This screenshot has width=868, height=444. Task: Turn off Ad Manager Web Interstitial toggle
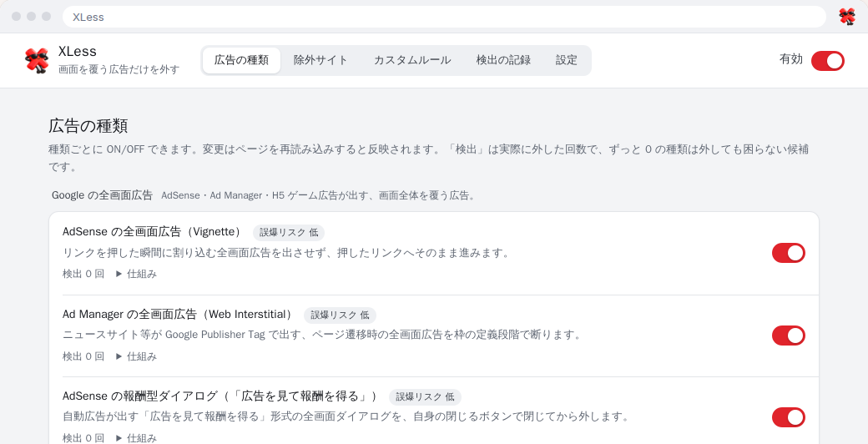(788, 336)
